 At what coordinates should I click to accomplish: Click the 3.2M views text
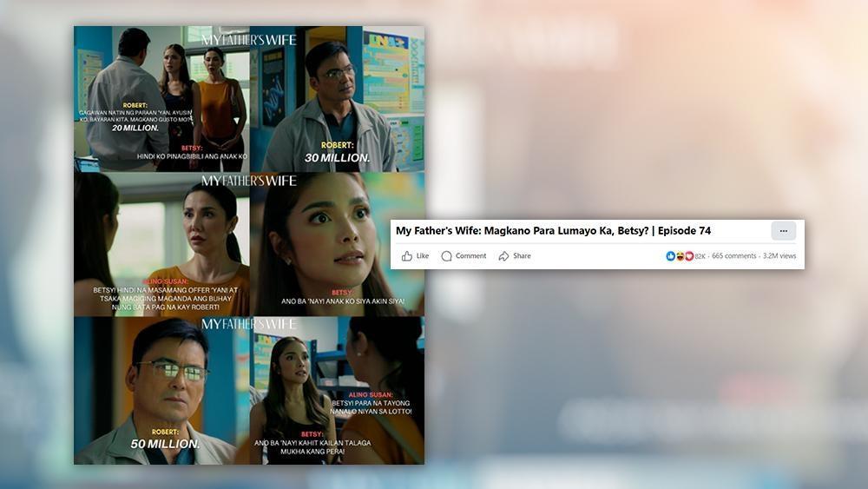tap(779, 256)
